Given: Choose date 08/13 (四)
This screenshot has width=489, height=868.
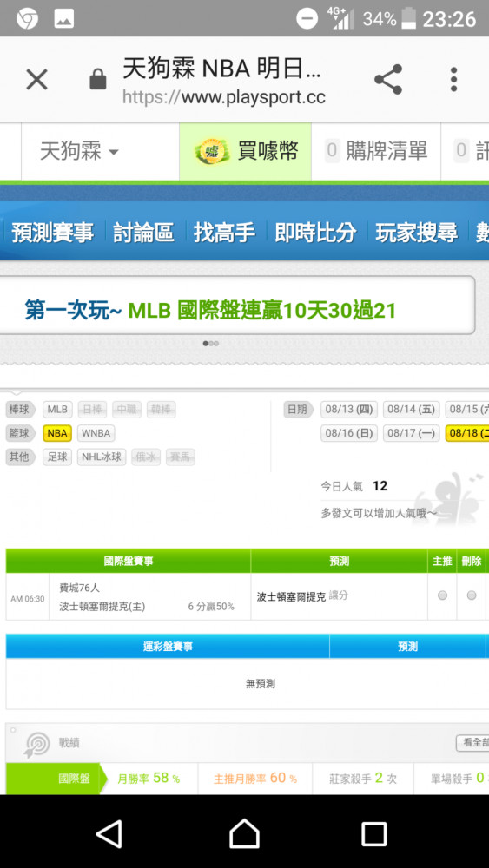Looking at the screenshot, I should 349,409.
